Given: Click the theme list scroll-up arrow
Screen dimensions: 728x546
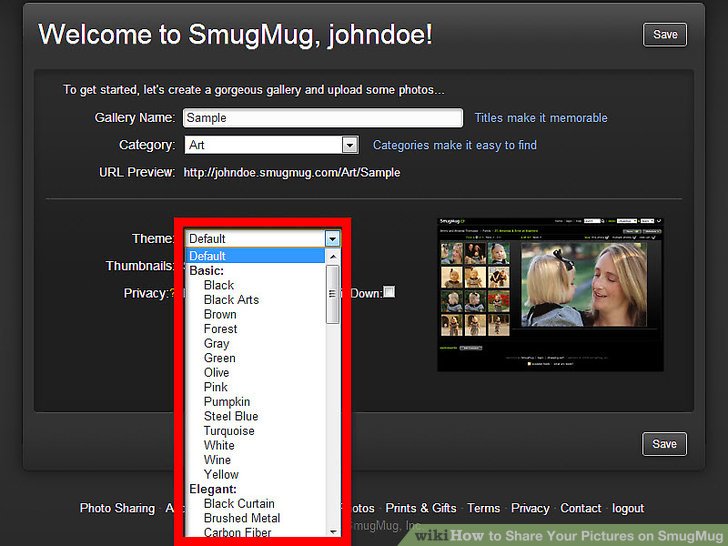Looking at the screenshot, I should pos(333,256).
